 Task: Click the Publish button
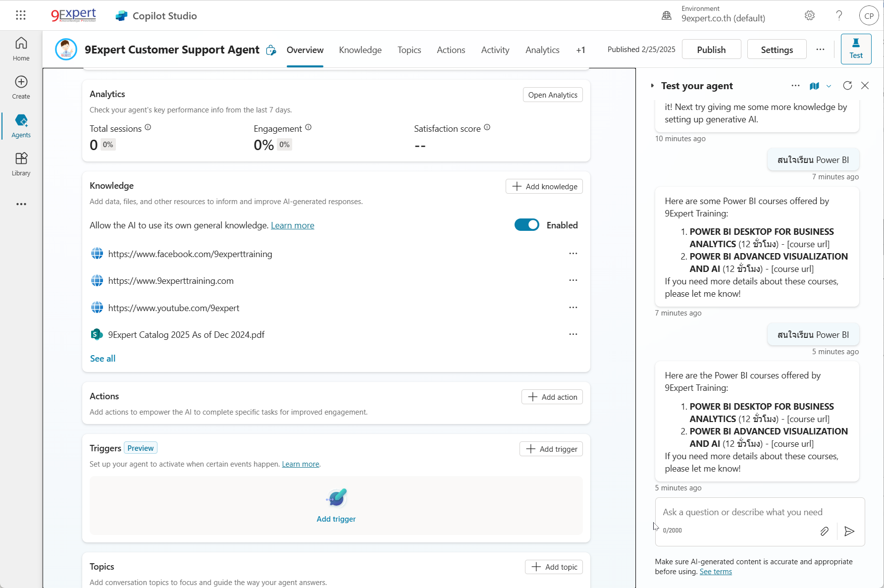coord(711,49)
